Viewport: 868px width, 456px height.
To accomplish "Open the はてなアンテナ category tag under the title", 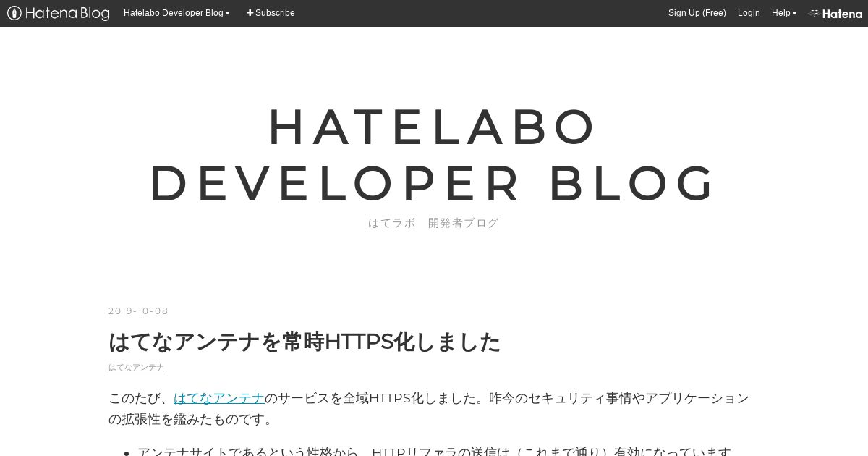I will click(136, 368).
